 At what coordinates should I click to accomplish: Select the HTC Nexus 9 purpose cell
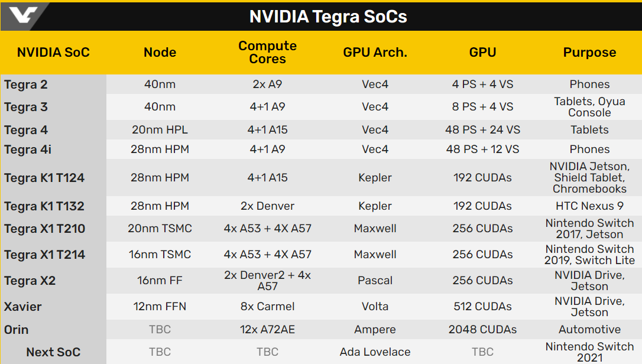(589, 206)
